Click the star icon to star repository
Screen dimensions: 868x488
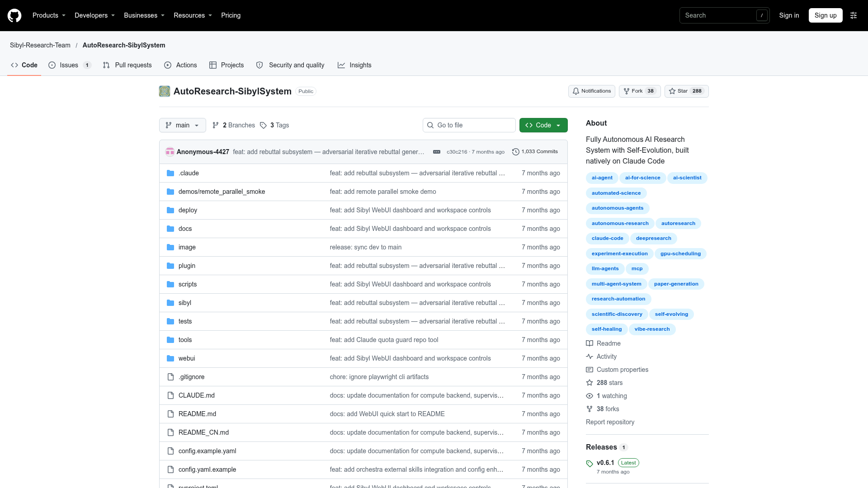672,91
